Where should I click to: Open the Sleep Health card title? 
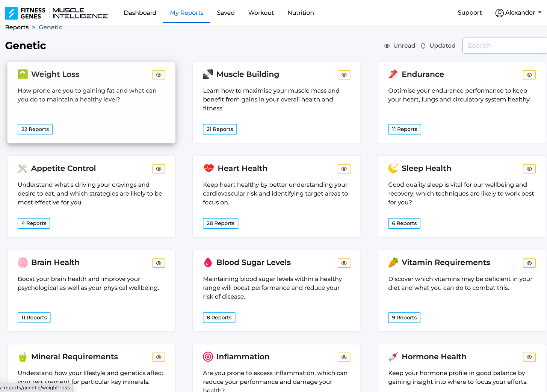[x=426, y=169]
